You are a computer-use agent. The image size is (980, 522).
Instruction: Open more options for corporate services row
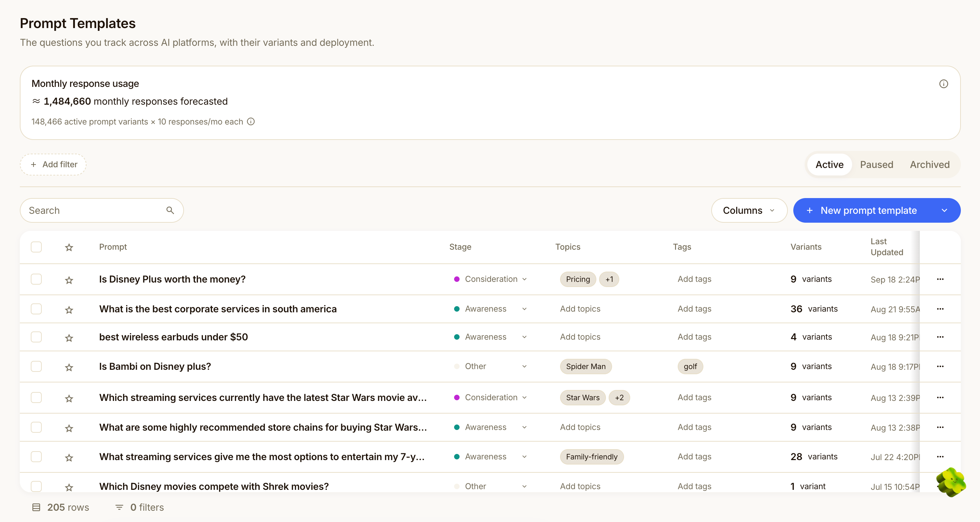[940, 309]
